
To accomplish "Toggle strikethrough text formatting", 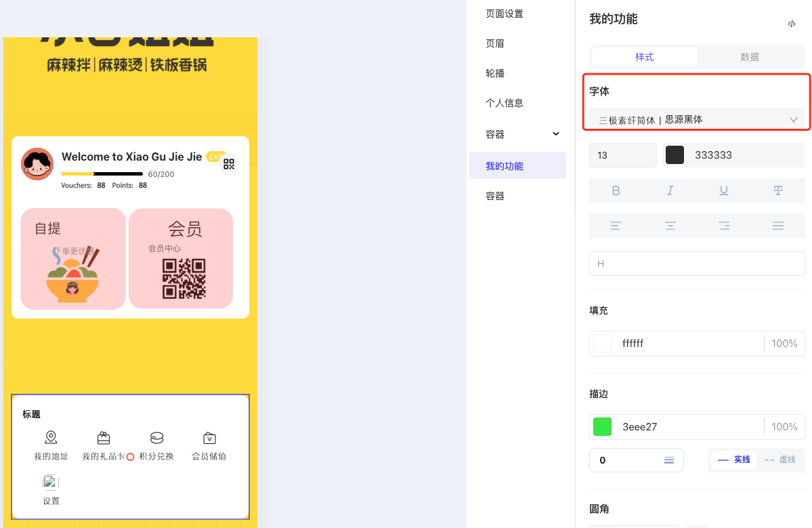I will pos(777,190).
